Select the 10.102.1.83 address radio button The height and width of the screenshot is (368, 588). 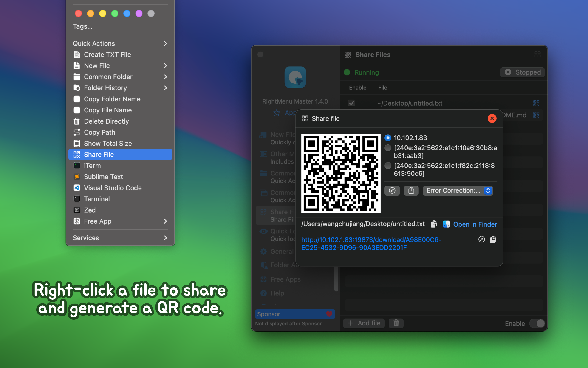pyautogui.click(x=388, y=138)
